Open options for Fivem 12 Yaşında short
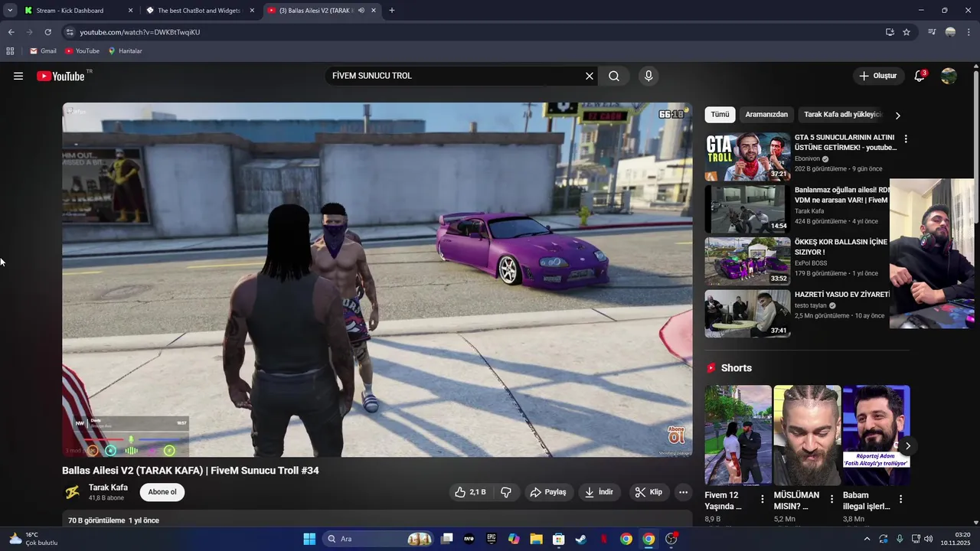This screenshot has width=980, height=551. pyautogui.click(x=763, y=499)
